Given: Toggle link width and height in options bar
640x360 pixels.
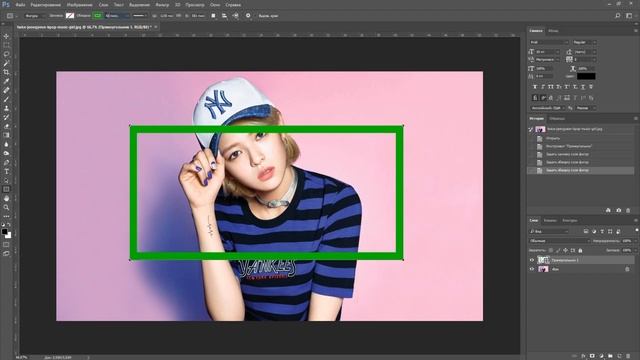Looking at the screenshot, I should (178, 16).
